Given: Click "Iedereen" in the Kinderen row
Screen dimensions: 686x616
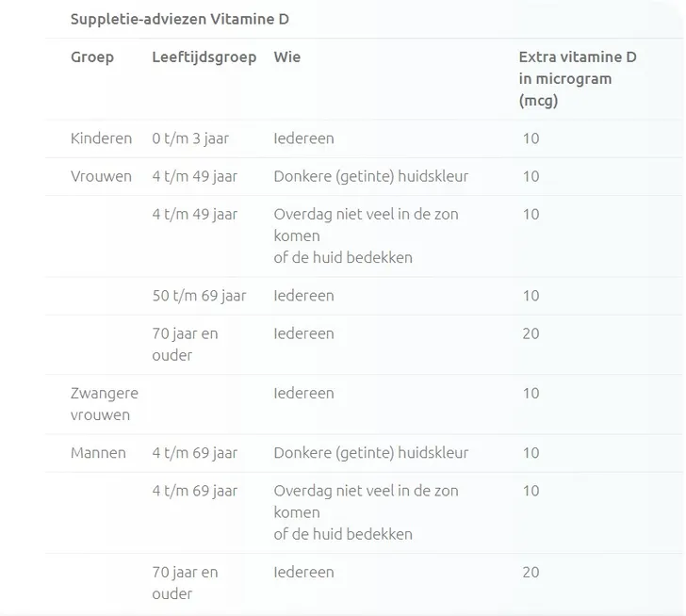Looking at the screenshot, I should pyautogui.click(x=303, y=138).
